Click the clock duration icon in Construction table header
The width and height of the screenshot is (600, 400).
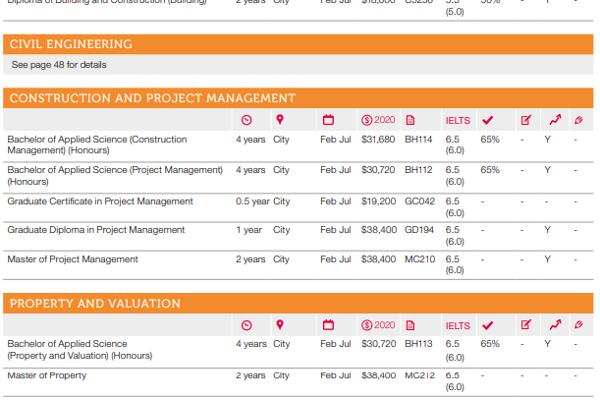click(247, 120)
